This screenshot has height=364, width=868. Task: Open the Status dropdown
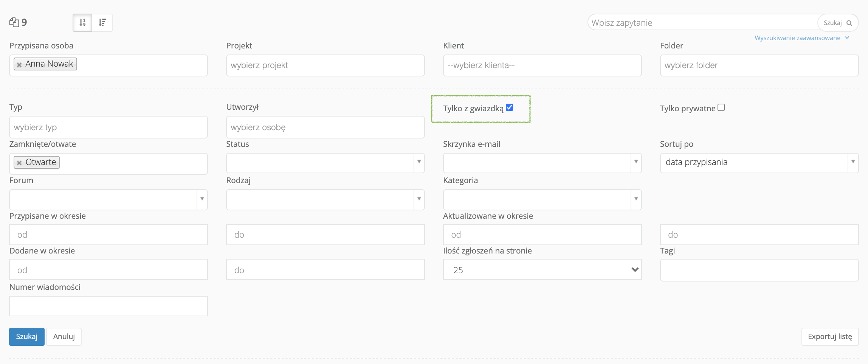(419, 162)
